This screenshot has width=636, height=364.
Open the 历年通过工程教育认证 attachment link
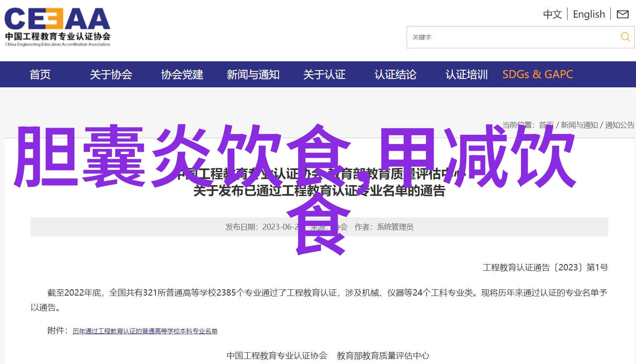(x=145, y=331)
